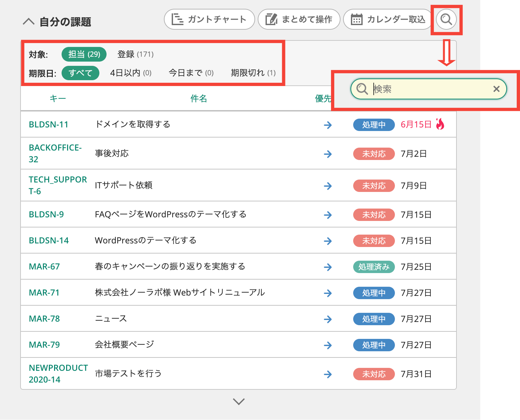Click 未対応 badge in ITサポート依頼 row
520x420 pixels.
pyautogui.click(x=374, y=185)
